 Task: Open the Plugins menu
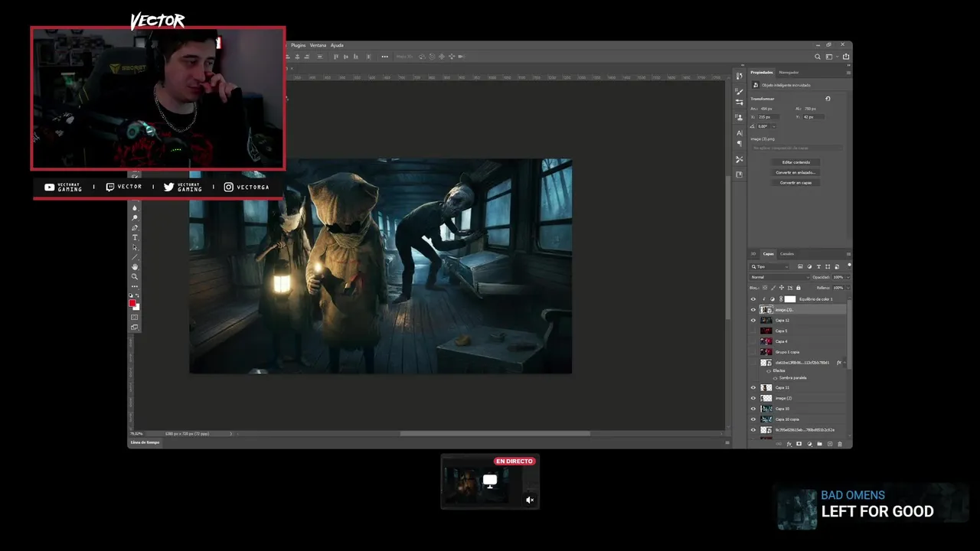pos(299,45)
